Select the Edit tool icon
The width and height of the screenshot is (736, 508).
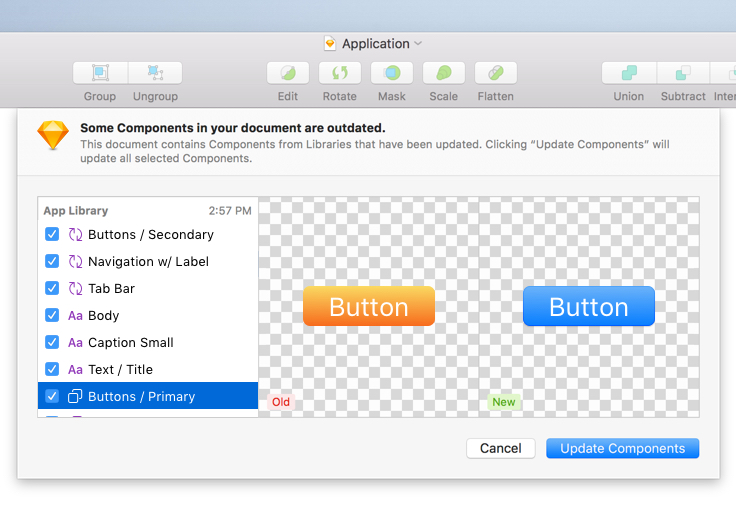coord(288,73)
